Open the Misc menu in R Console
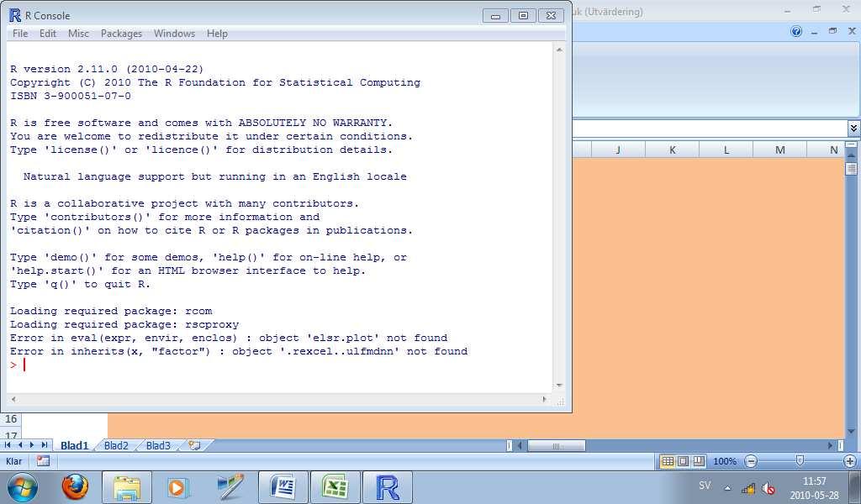Image resolution: width=861 pixels, height=504 pixels. click(78, 34)
